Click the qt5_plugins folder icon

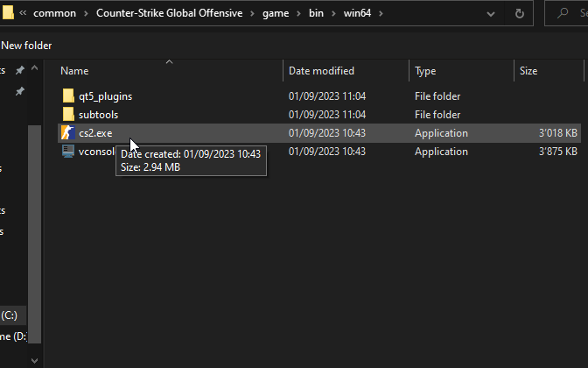point(68,96)
